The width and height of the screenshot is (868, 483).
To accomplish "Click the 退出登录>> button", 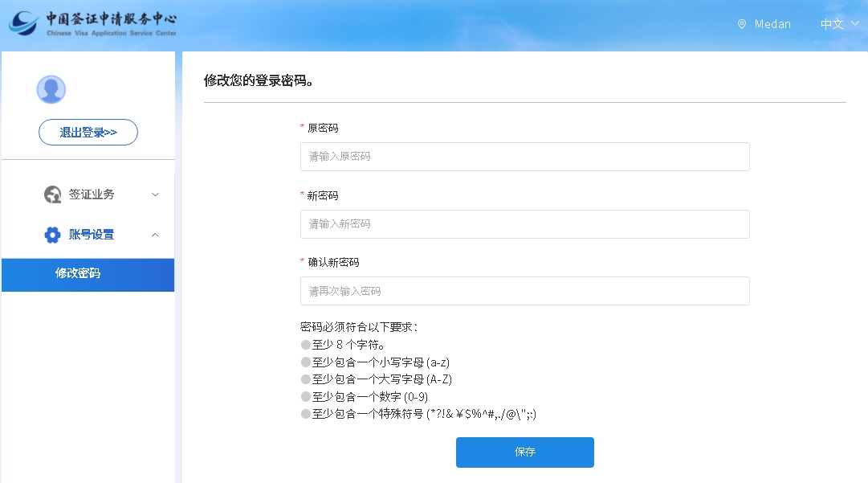I will click(88, 133).
